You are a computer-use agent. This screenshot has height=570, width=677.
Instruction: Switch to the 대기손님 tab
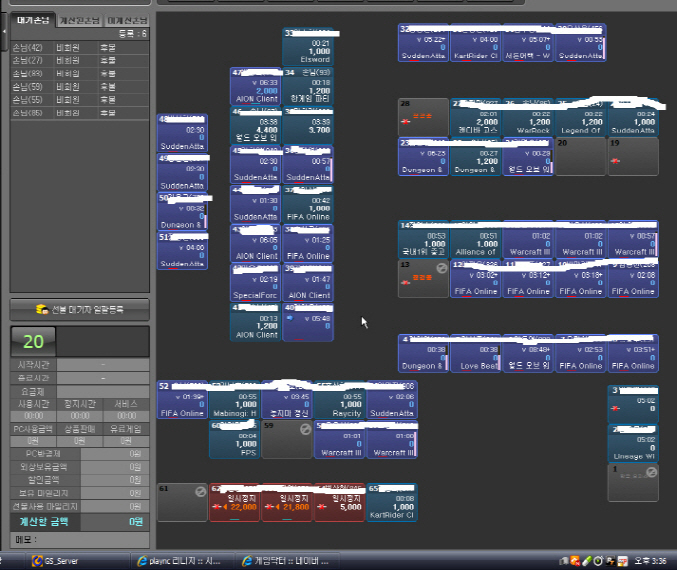point(33,20)
